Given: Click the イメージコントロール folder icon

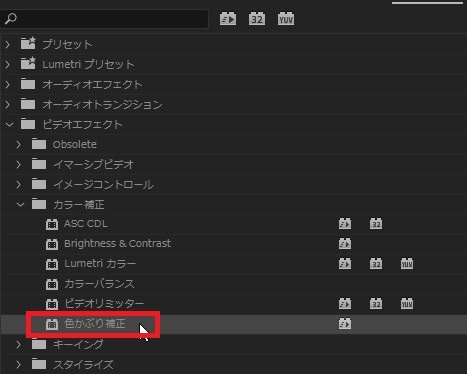Looking at the screenshot, I should point(39,184).
